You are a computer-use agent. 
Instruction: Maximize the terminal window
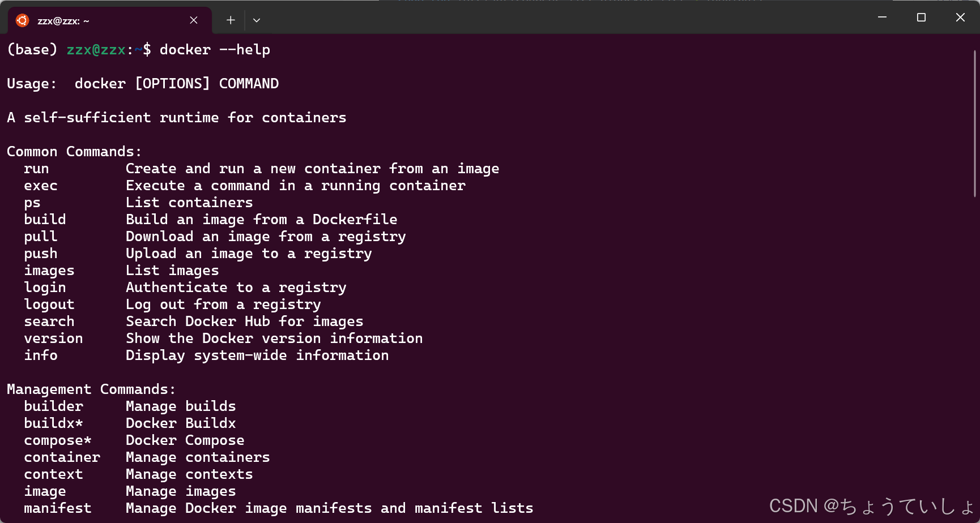click(921, 18)
